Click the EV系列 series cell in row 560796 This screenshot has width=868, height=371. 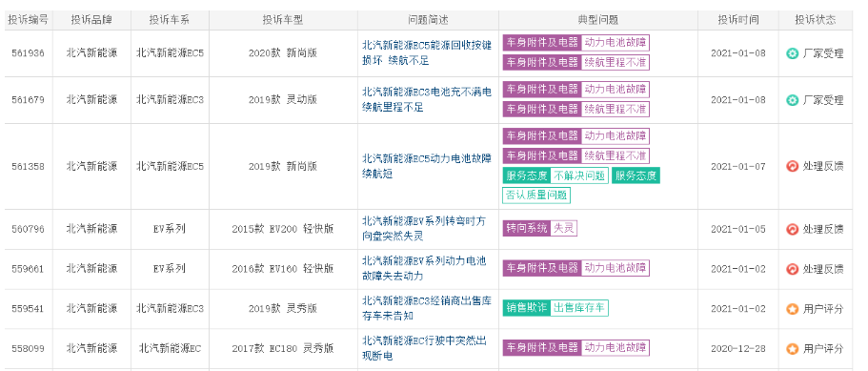click(170, 229)
